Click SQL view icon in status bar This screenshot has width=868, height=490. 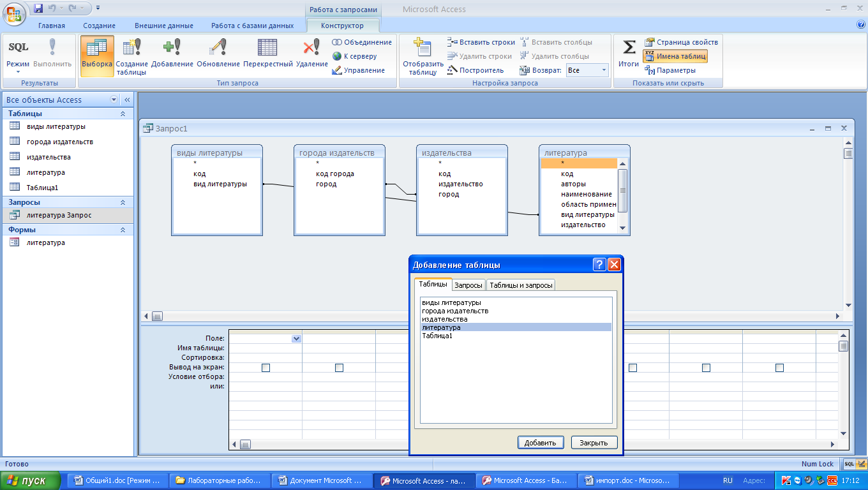pyautogui.click(x=849, y=464)
